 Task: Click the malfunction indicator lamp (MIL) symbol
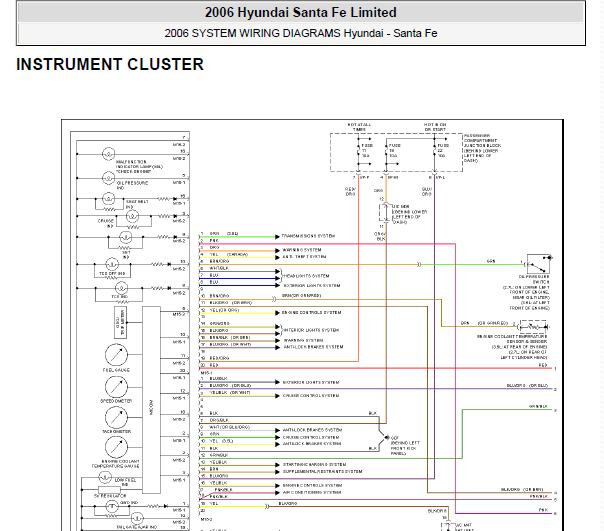108,154
